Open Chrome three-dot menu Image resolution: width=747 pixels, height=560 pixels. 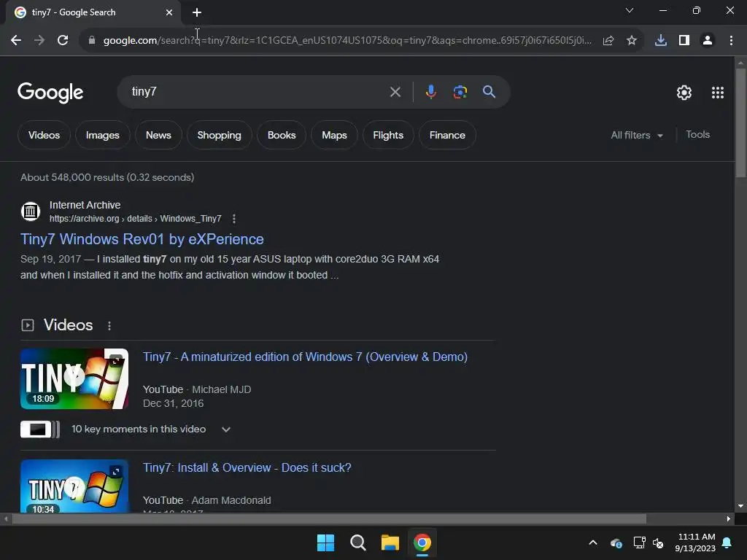click(x=731, y=41)
